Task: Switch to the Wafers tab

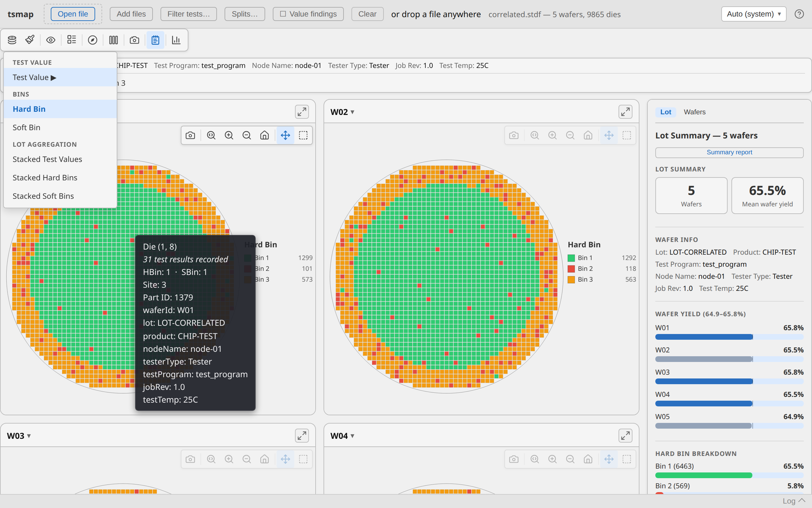Action: [695, 112]
